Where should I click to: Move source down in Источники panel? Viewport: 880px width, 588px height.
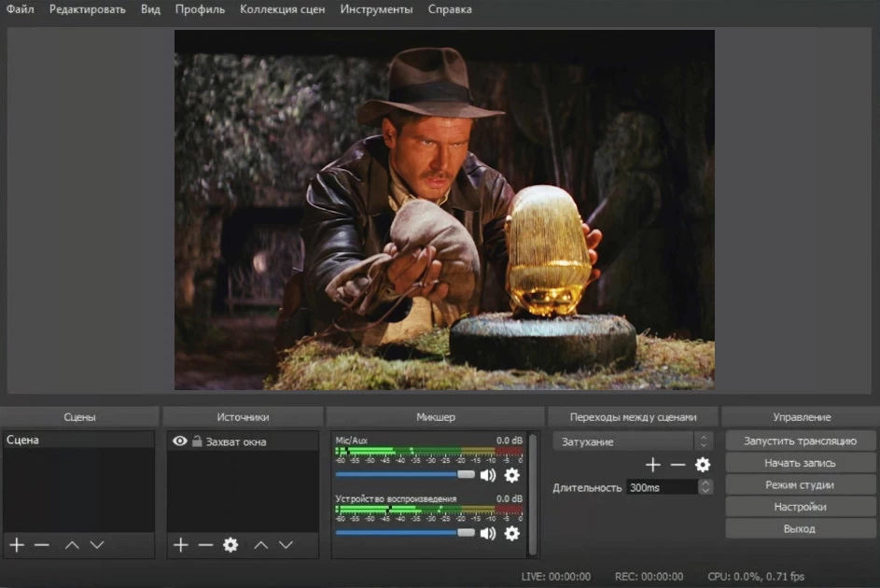click(x=286, y=545)
